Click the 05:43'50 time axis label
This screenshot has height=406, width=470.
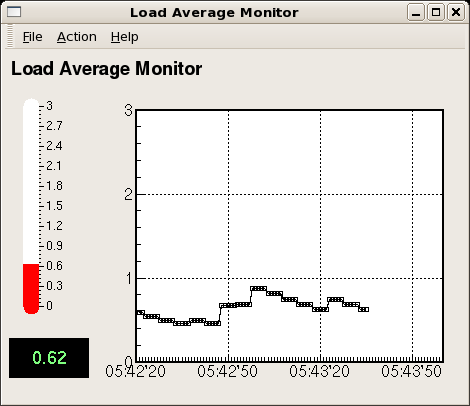[411, 371]
